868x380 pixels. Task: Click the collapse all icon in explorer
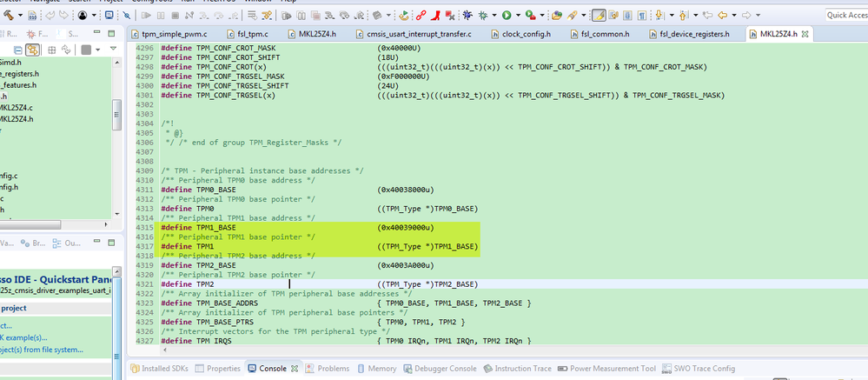[x=18, y=50]
